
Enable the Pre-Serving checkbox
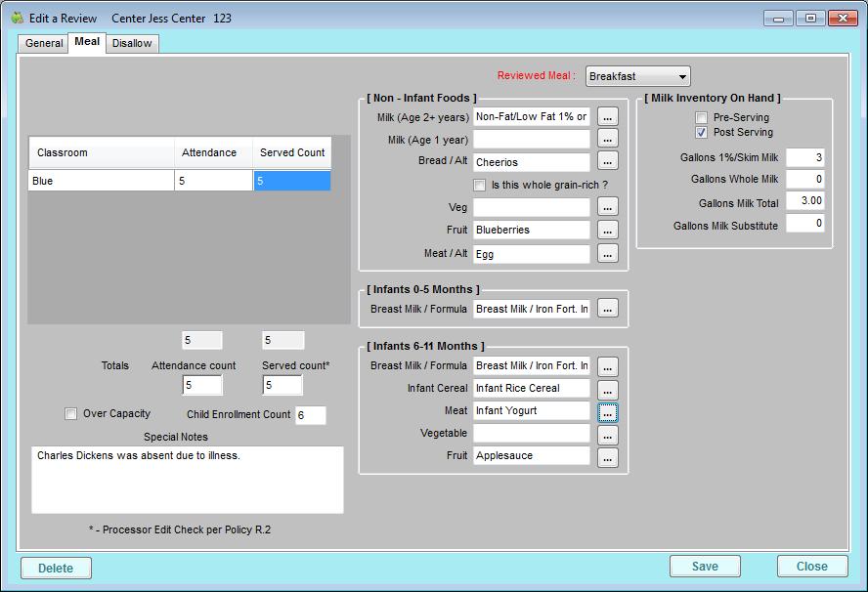pyautogui.click(x=701, y=117)
